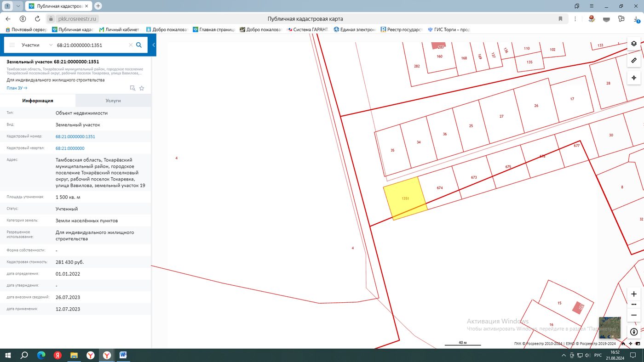644x362 pixels.
Task: Open Почтовый сервер bookmark
Action: [26, 29]
